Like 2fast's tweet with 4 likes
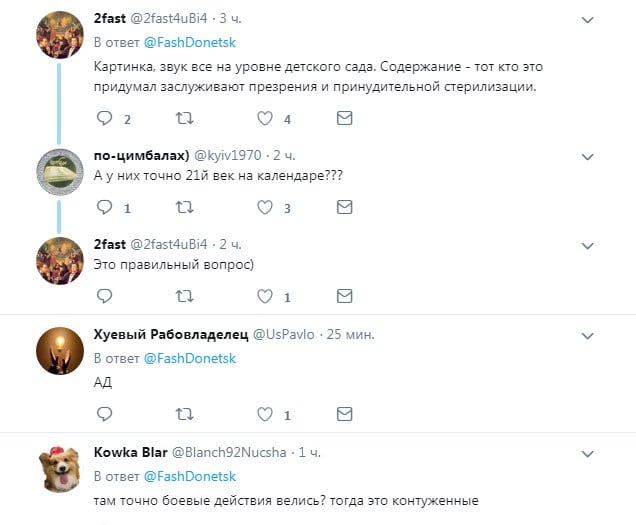The height and width of the screenshot is (525, 636). point(265,119)
